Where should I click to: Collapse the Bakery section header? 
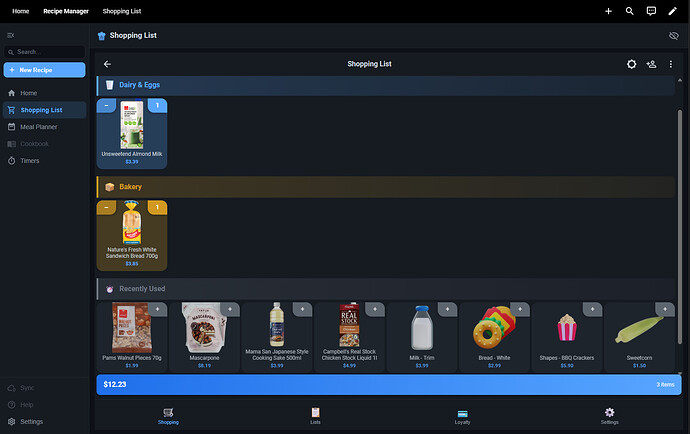(385, 187)
